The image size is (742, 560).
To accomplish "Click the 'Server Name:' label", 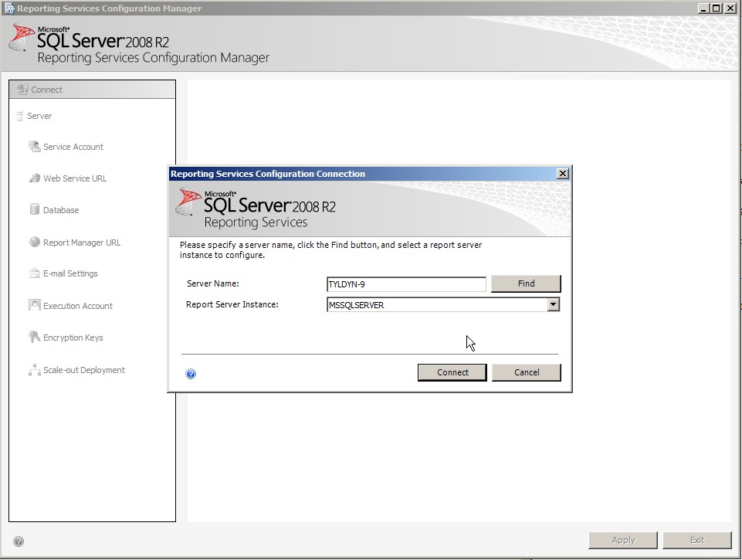I will click(213, 283).
